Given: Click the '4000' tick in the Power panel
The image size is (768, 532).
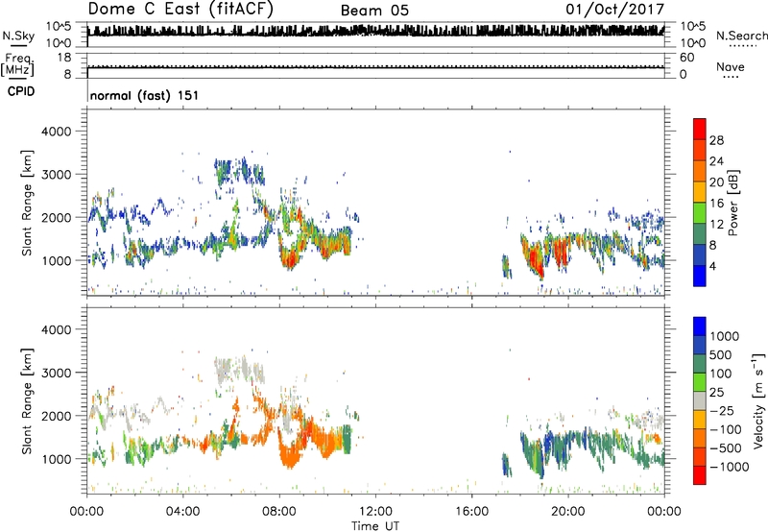Looking at the screenshot, I should click(56, 132).
